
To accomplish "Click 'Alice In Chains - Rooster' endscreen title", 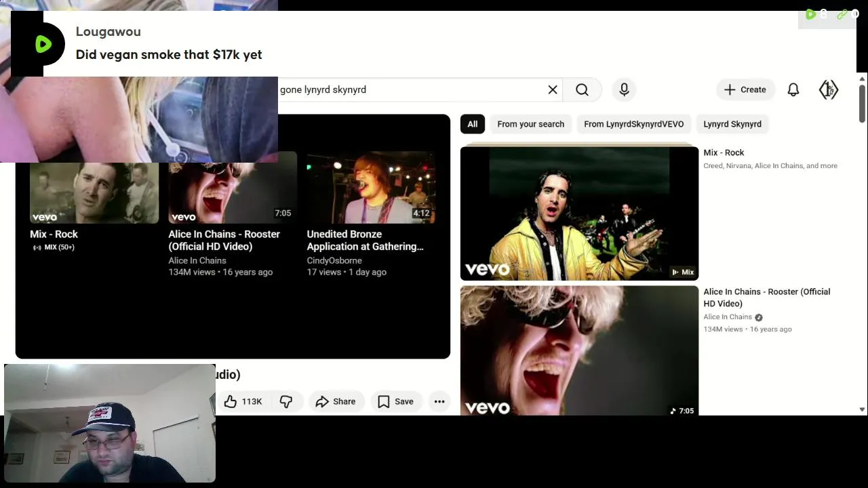I will (x=224, y=240).
